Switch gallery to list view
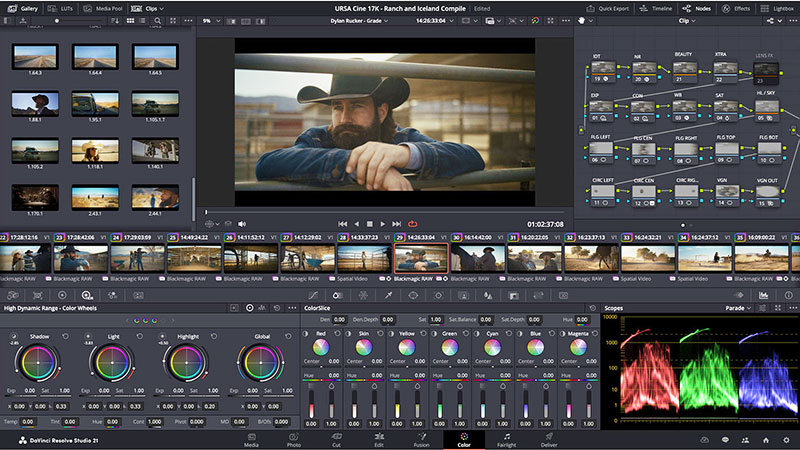This screenshot has width=800, height=450. [142, 21]
